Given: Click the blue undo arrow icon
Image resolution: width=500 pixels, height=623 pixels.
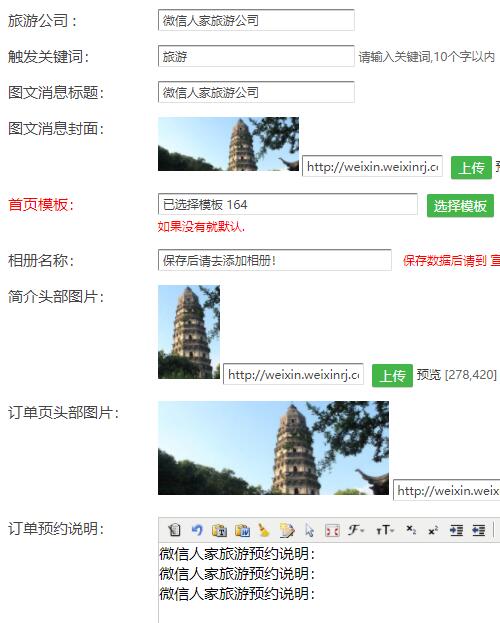Looking at the screenshot, I should tap(197, 530).
